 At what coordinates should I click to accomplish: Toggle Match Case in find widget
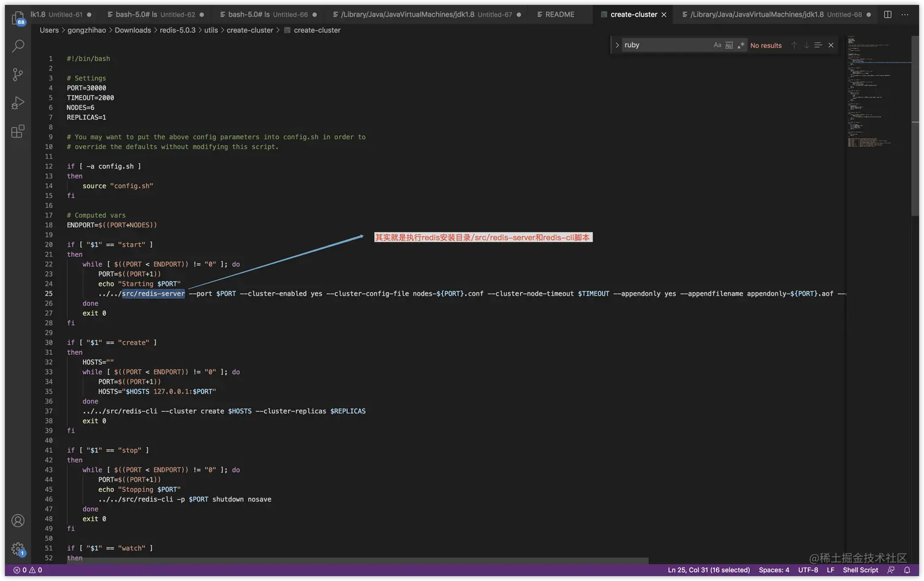click(717, 45)
